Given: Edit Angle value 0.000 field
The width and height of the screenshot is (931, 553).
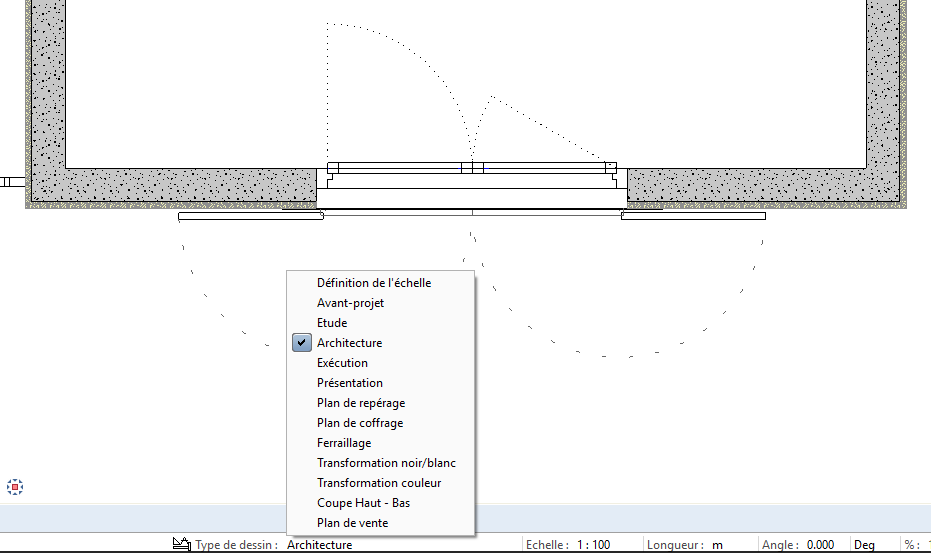Looking at the screenshot, I should pyautogui.click(x=820, y=545).
